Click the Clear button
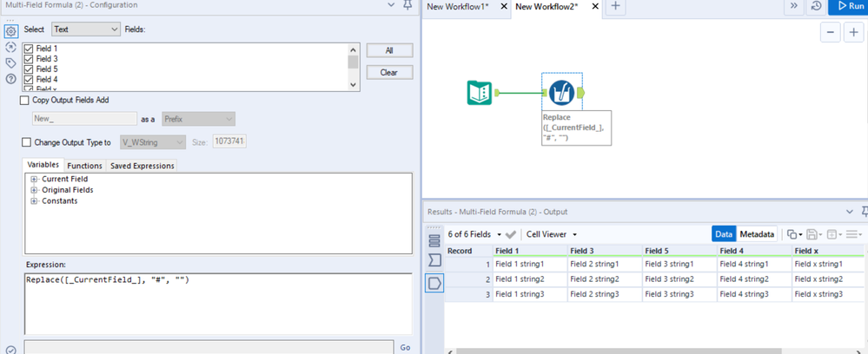The image size is (868, 354). pyautogui.click(x=389, y=73)
